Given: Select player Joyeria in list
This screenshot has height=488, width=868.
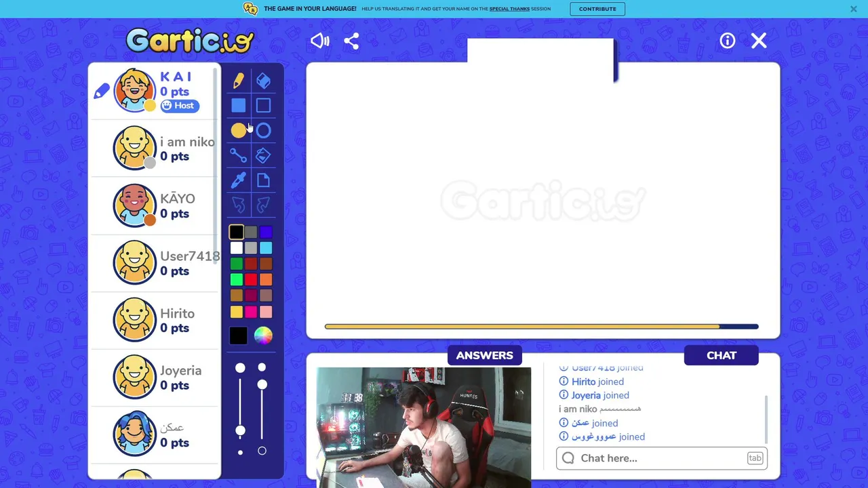Looking at the screenshot, I should pos(153,378).
